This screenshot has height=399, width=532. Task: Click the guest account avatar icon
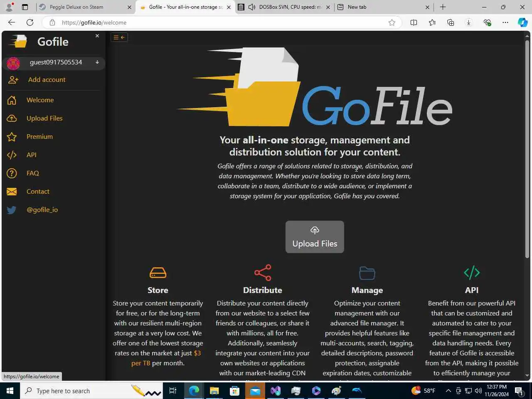[x=13, y=63]
